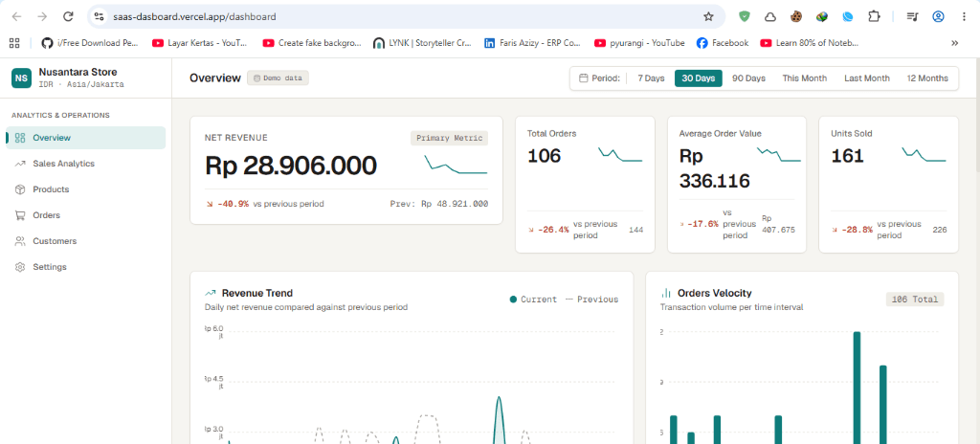980x444 pixels.
Task: Open the cloud extension icon
Action: (770, 17)
